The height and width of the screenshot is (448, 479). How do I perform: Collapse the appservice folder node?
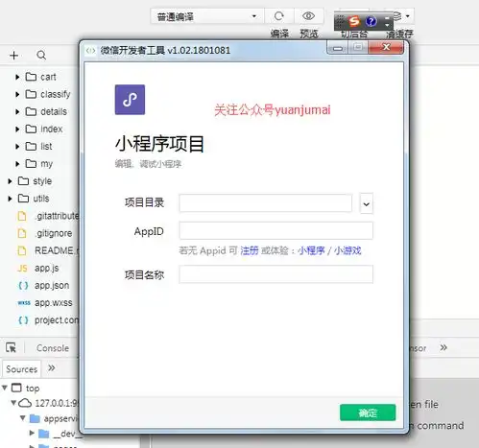pyautogui.click(x=23, y=418)
